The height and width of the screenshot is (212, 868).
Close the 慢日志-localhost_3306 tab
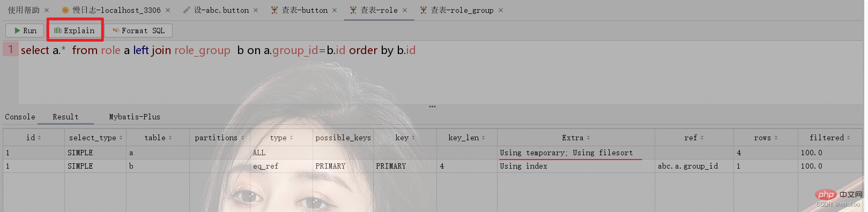coord(168,10)
